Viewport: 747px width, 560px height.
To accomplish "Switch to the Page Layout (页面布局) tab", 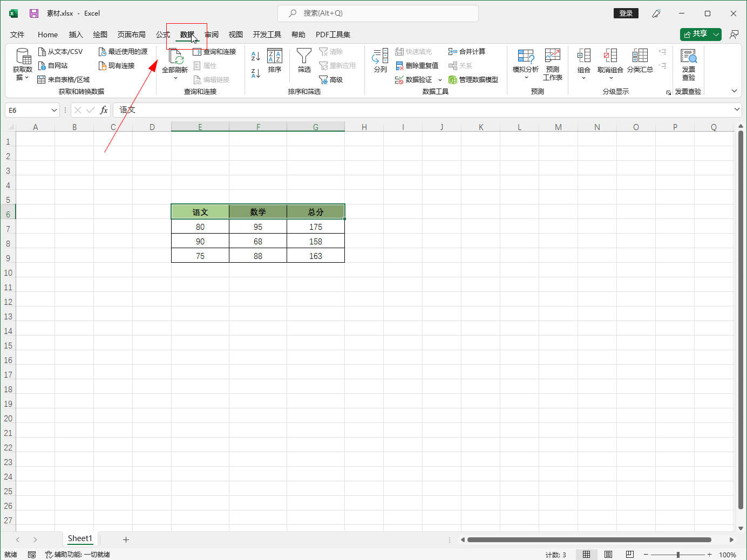I will 132,35.
